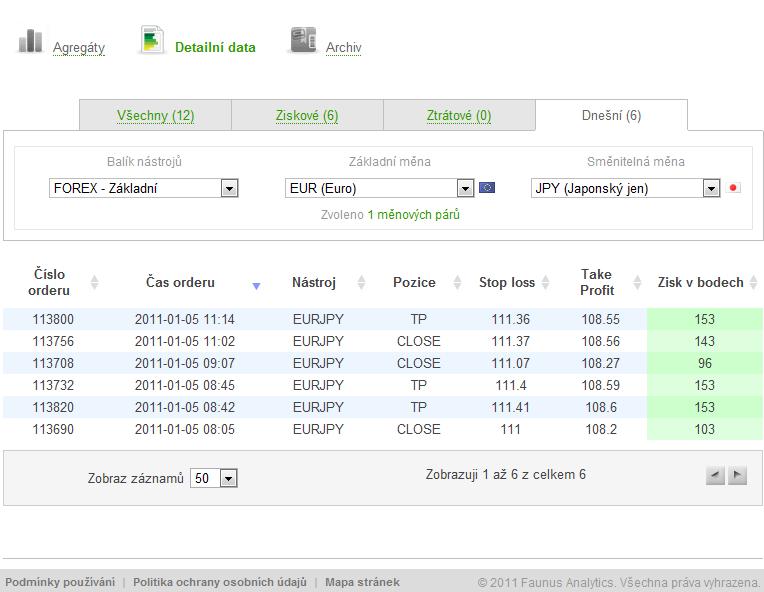Click the EU flag icon
764x592 pixels.
(x=487, y=188)
